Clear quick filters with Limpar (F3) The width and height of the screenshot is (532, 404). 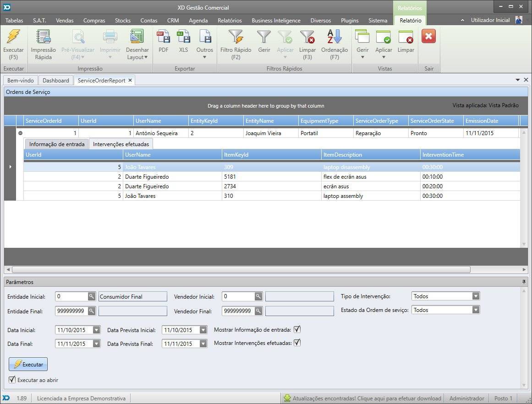(x=307, y=45)
